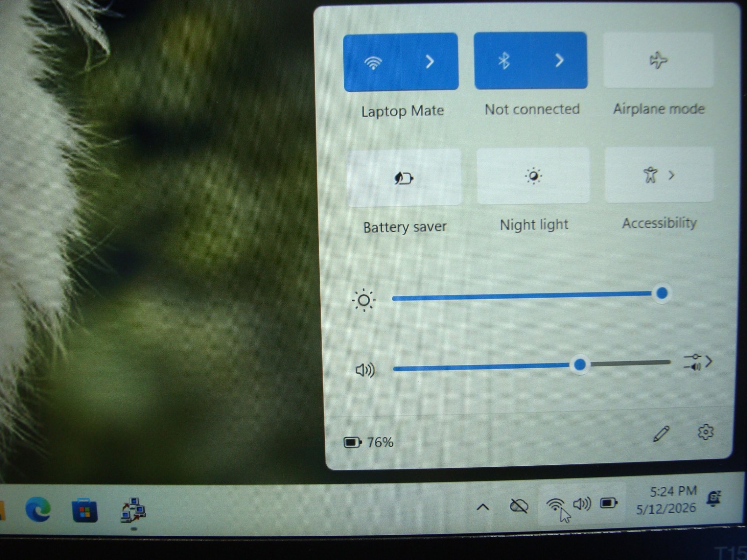The height and width of the screenshot is (560, 747).
Task: Click the Laptop Mate network label
Action: tap(402, 111)
